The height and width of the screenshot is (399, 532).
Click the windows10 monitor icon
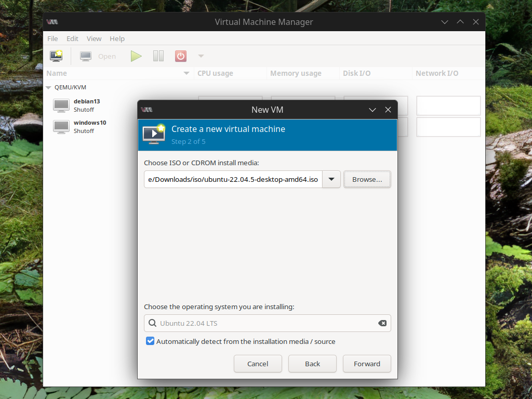coord(61,126)
